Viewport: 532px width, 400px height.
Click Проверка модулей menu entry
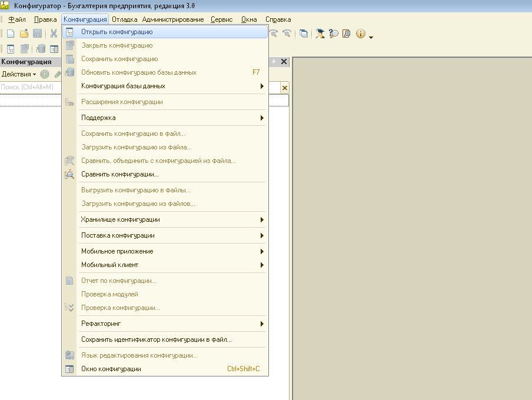coord(165,295)
